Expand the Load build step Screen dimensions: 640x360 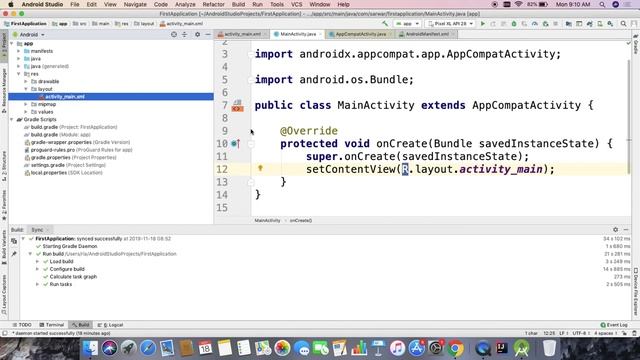click(38, 261)
